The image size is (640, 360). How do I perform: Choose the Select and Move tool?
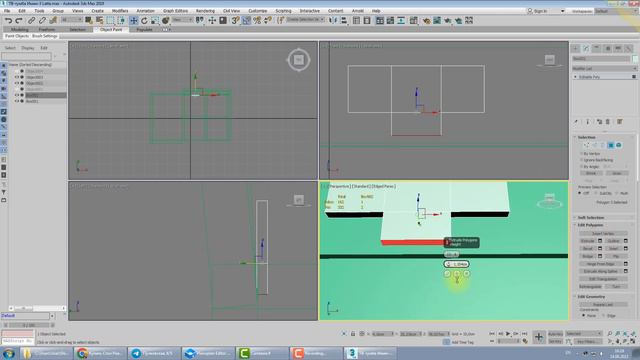tap(133, 20)
